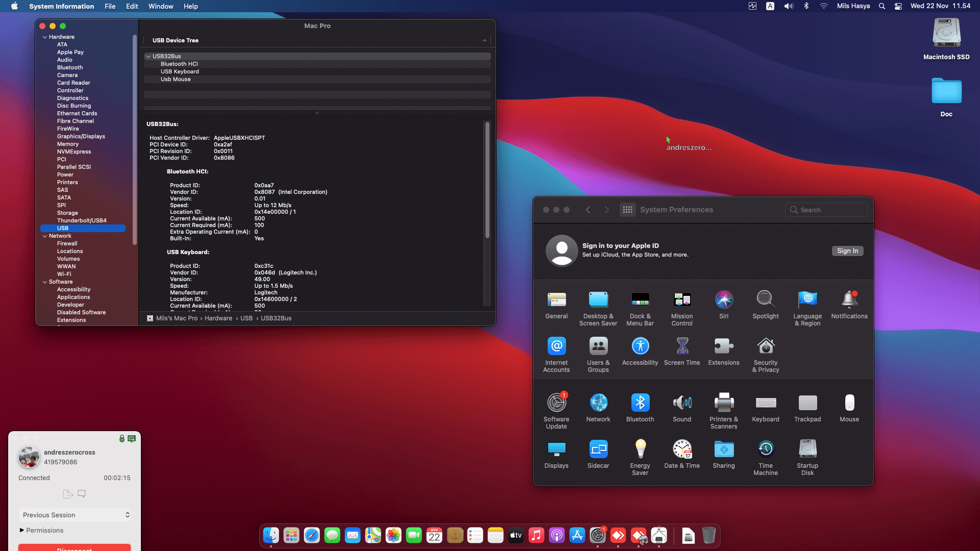Open the Edit menu

pos(132,6)
